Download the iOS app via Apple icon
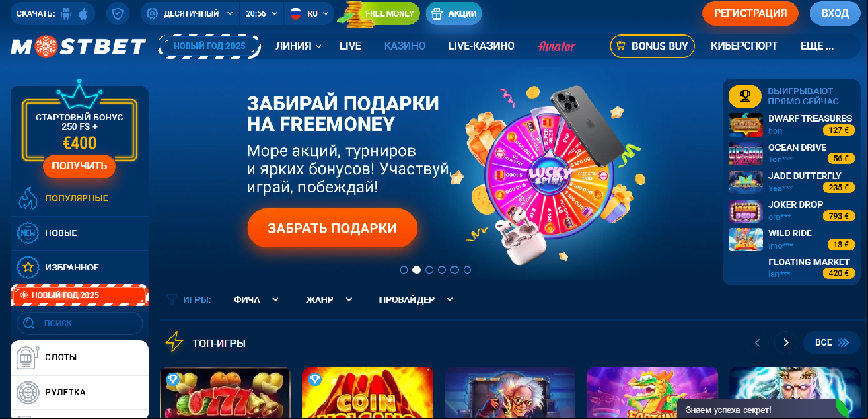Screen dimensions: 868x419 pyautogui.click(x=83, y=13)
